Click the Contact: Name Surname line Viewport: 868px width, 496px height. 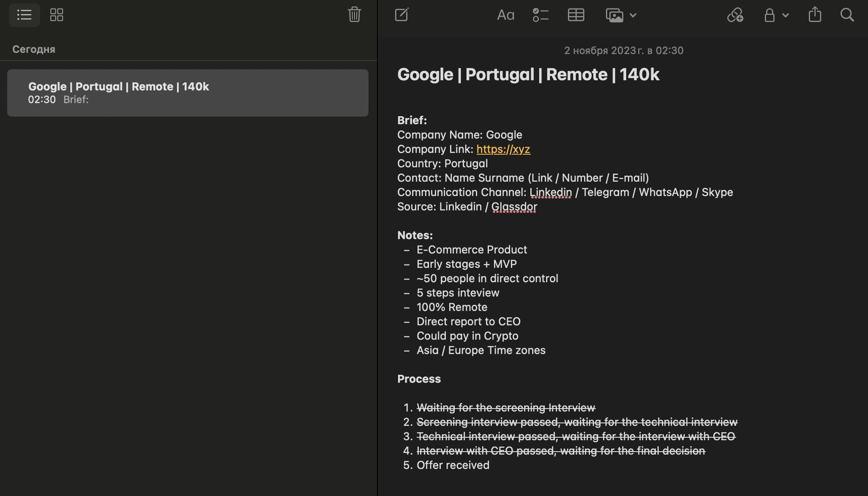pos(523,178)
